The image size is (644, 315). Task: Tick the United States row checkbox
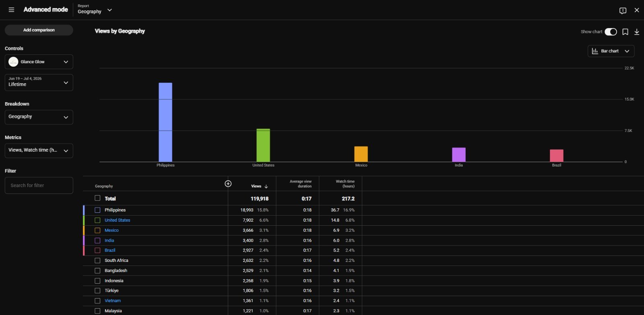pyautogui.click(x=97, y=220)
